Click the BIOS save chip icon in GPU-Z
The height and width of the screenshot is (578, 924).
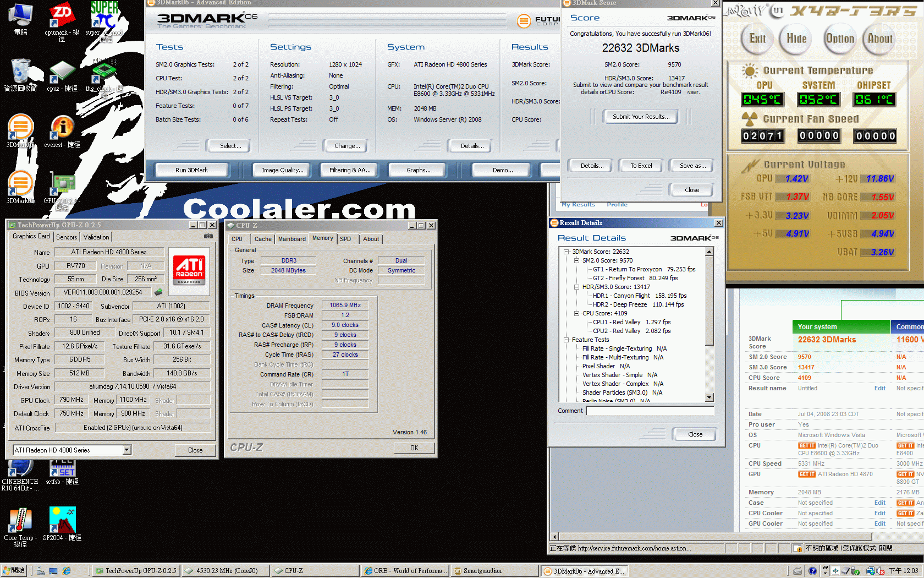tap(158, 292)
